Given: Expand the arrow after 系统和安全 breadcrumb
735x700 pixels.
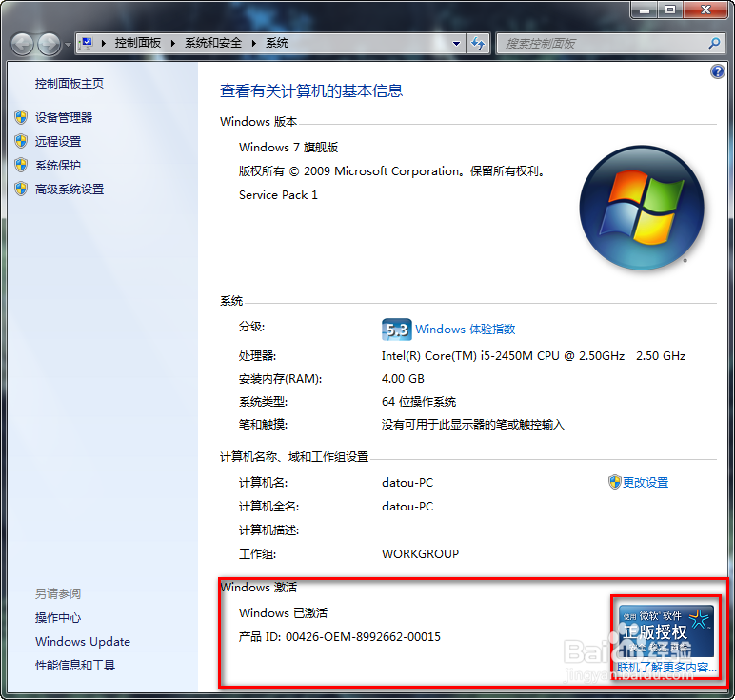Looking at the screenshot, I should (x=254, y=43).
